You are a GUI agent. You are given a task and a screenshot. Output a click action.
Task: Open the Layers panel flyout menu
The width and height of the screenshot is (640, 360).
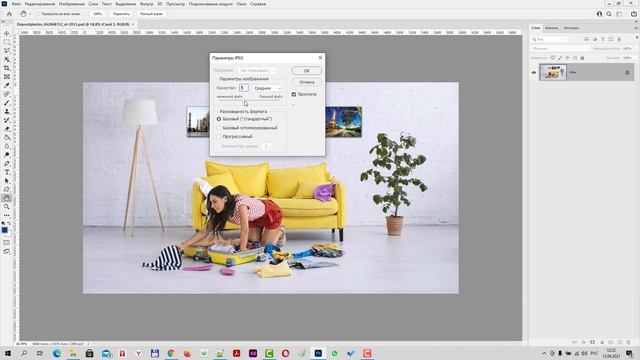pos(636,28)
